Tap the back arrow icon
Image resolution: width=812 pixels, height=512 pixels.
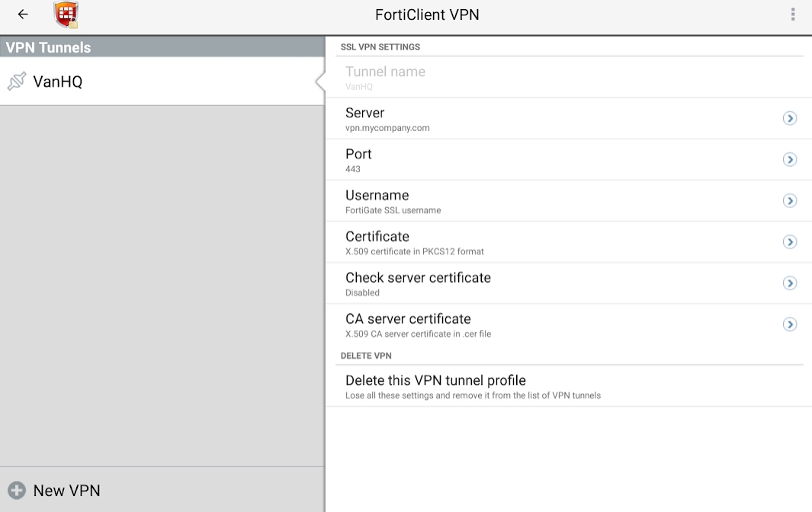pos(23,14)
